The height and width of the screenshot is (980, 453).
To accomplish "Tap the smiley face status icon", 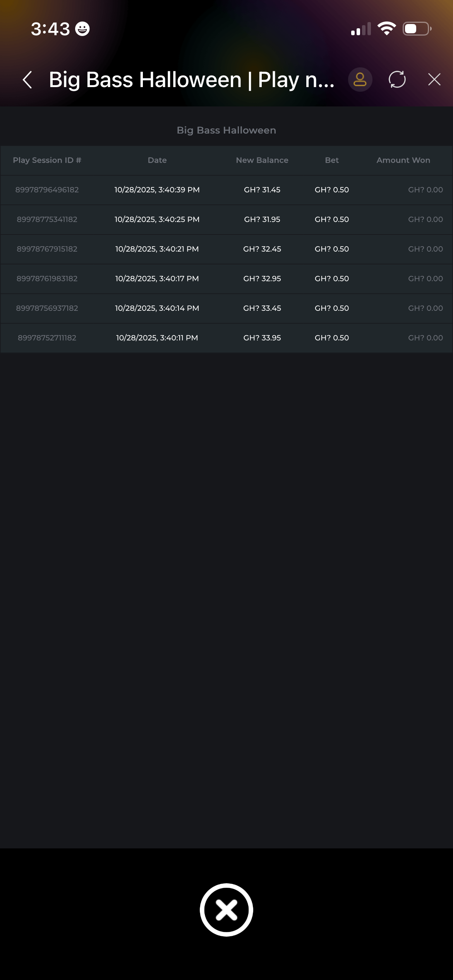I will tap(82, 29).
